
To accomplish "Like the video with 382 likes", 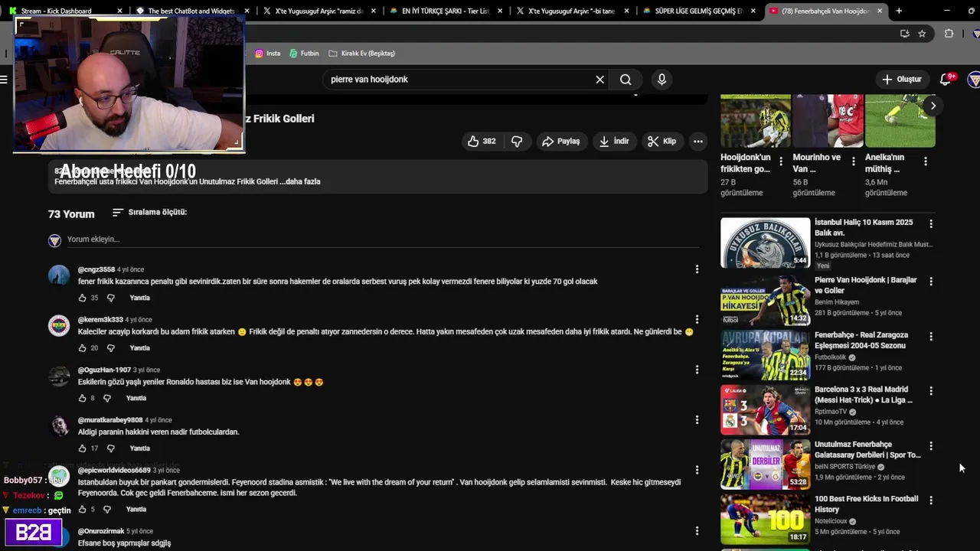I will (x=482, y=142).
